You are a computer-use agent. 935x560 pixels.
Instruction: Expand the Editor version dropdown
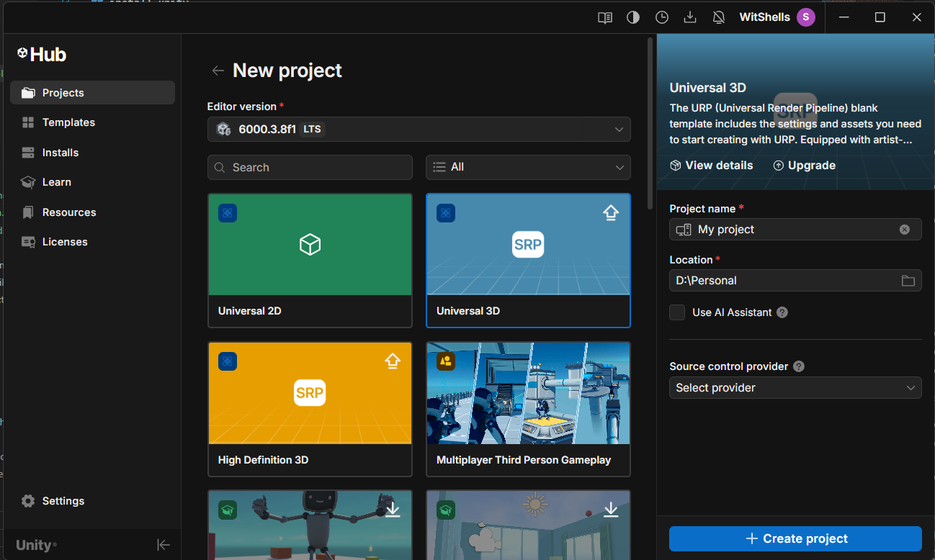(419, 130)
